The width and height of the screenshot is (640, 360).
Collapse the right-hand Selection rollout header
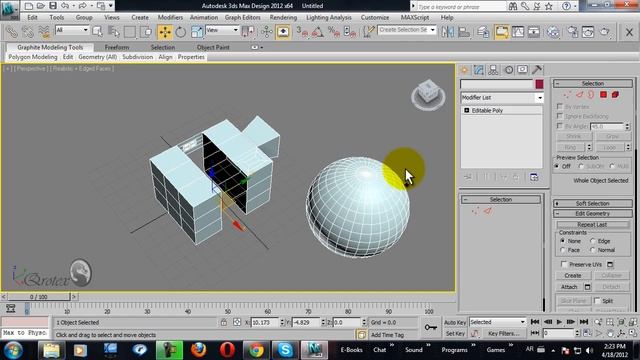click(x=593, y=83)
